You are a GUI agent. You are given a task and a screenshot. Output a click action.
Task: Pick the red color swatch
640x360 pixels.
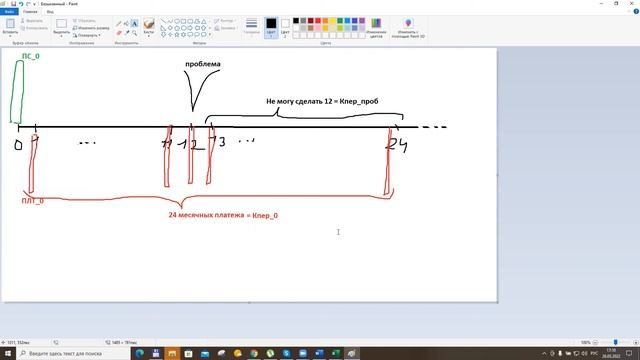click(x=318, y=21)
